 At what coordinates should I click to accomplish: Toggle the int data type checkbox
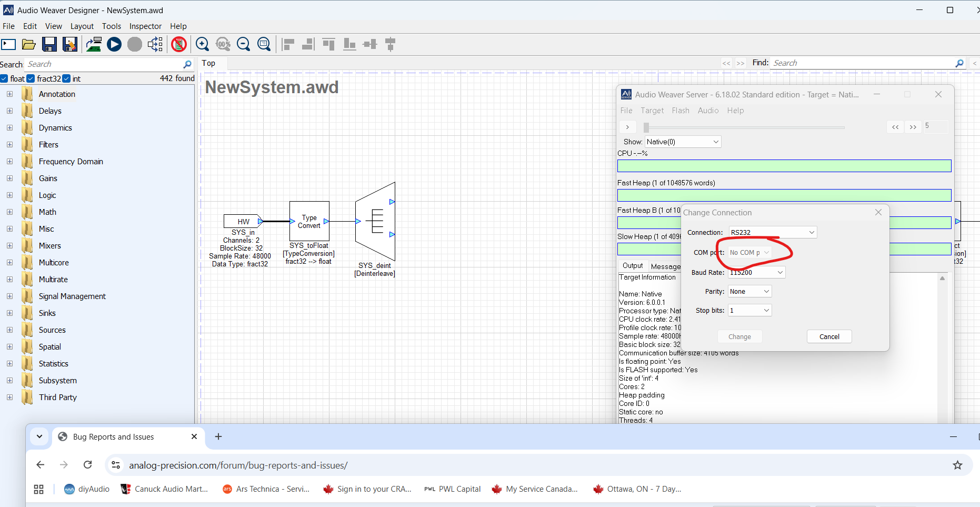click(66, 79)
